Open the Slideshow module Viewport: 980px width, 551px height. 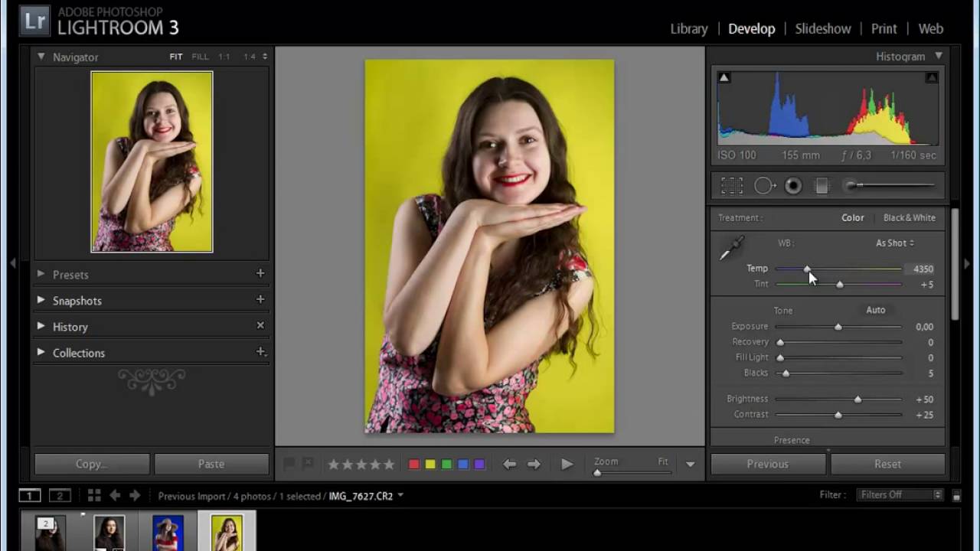[x=822, y=28]
